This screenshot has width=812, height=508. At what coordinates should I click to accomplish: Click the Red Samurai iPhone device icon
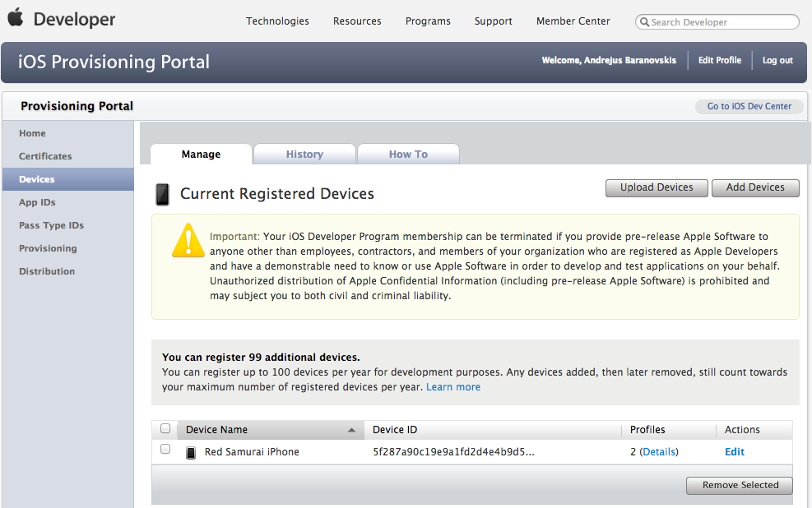click(x=191, y=452)
